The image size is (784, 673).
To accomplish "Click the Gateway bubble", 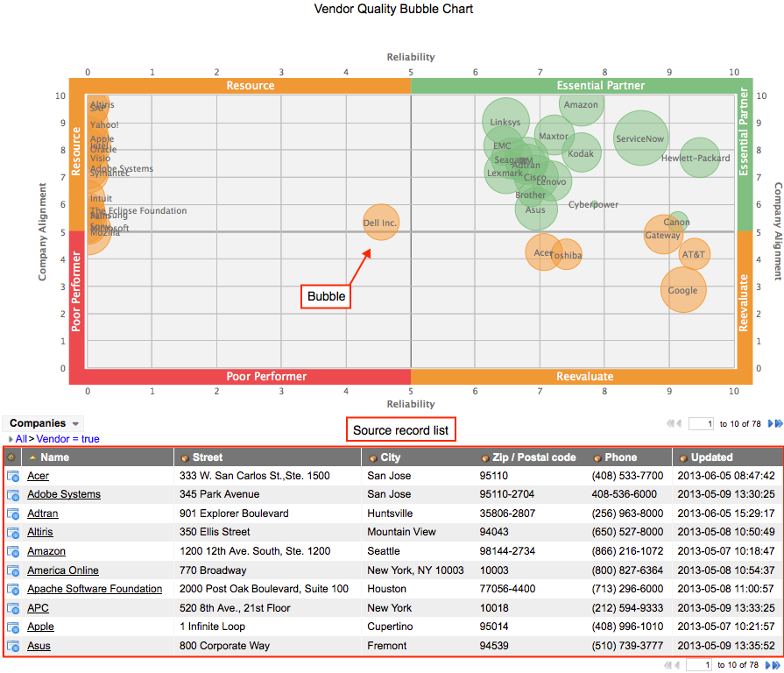I will click(663, 235).
